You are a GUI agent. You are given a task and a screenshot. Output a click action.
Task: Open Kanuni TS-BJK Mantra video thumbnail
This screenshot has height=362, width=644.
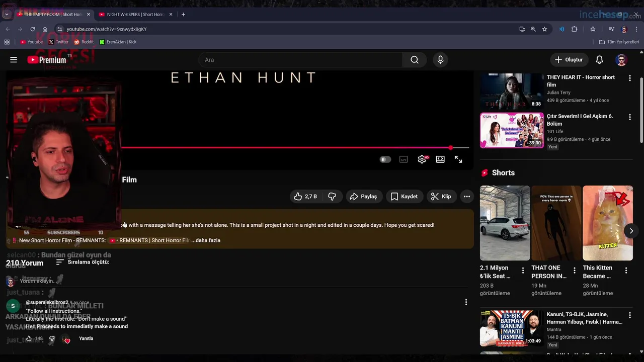(512, 328)
